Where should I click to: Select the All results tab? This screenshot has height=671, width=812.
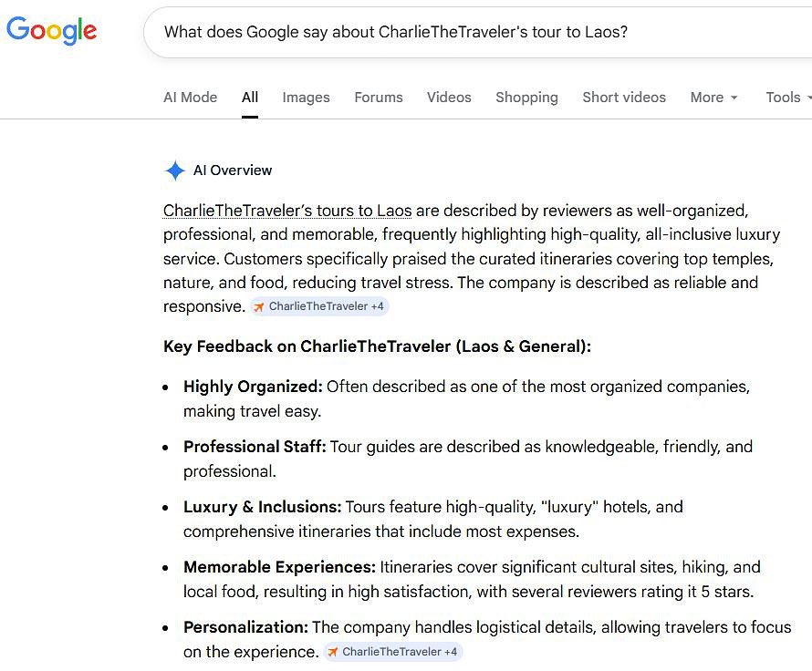coord(249,98)
